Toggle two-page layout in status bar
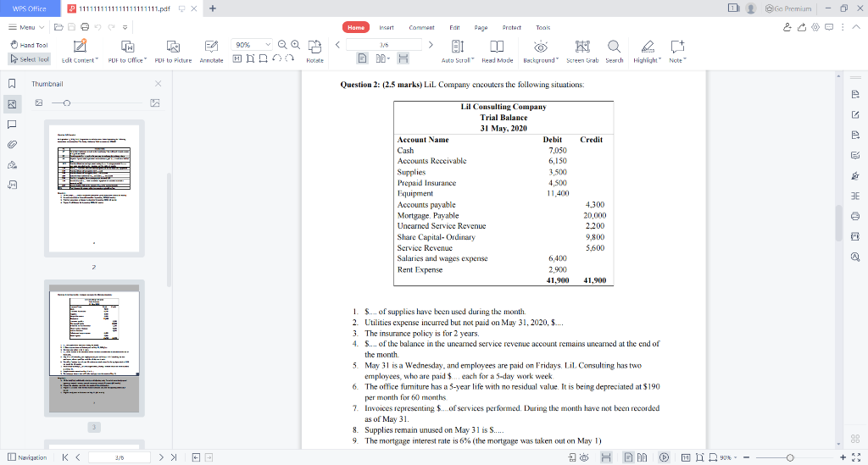Image resolution: width=868 pixels, height=465 pixels. (643, 457)
